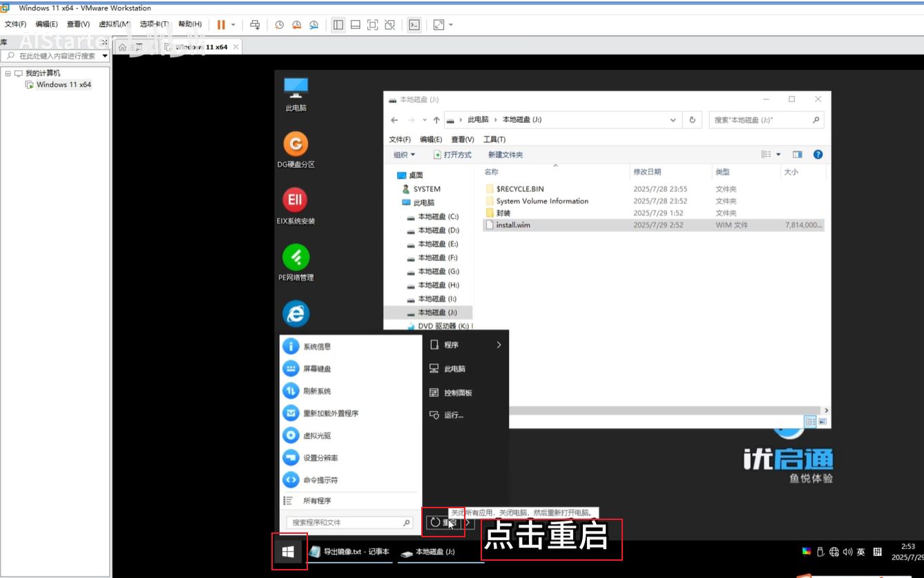
Task: Click the Windows Start button in VM
Action: tap(289, 551)
